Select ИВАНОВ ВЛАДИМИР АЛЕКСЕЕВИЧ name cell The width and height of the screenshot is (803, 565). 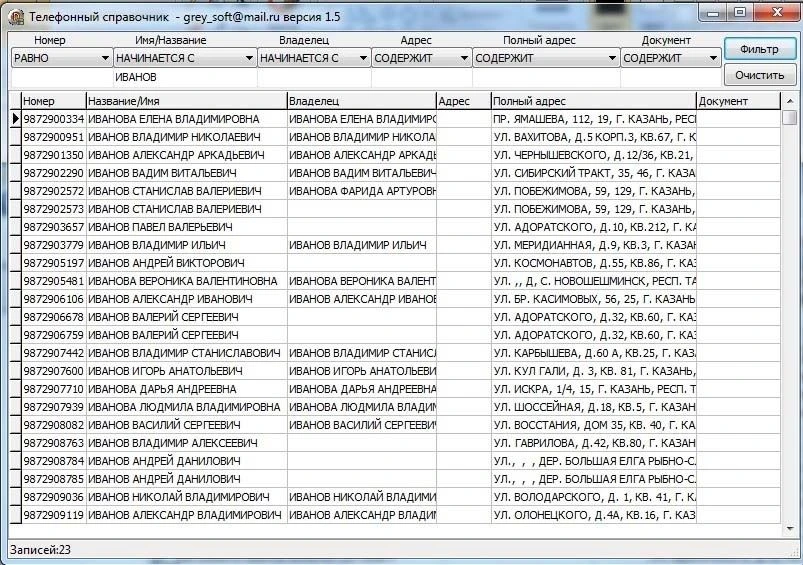point(186,443)
